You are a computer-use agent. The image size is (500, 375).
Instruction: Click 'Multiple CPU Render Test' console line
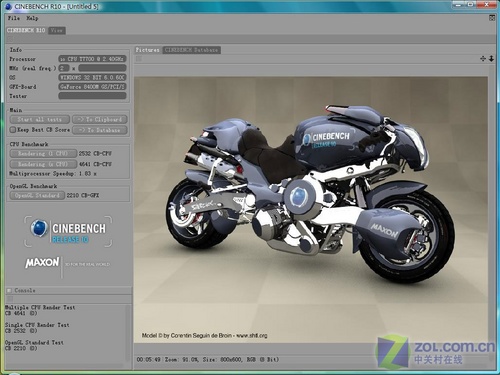[x=40, y=307]
